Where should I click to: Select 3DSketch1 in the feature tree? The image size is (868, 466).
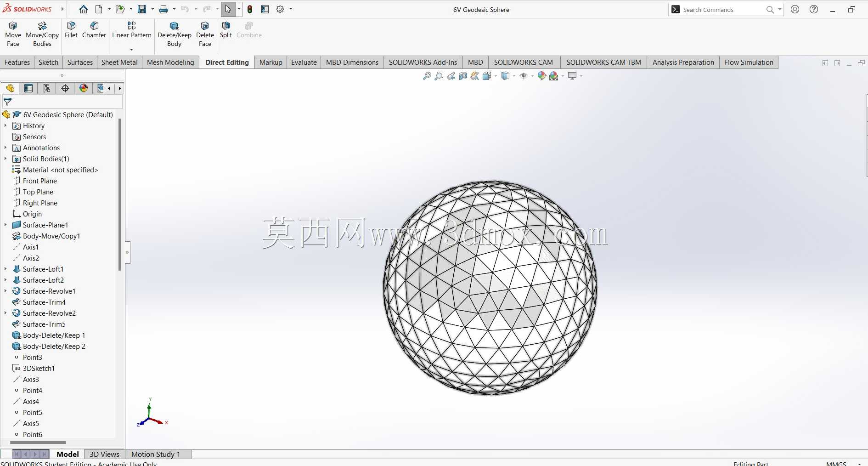click(39, 368)
